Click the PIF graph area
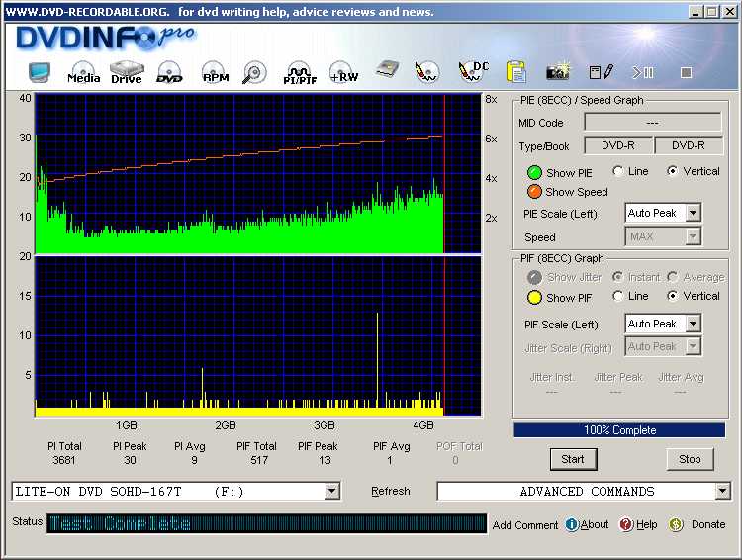The width and height of the screenshot is (742, 560). [x=258, y=336]
